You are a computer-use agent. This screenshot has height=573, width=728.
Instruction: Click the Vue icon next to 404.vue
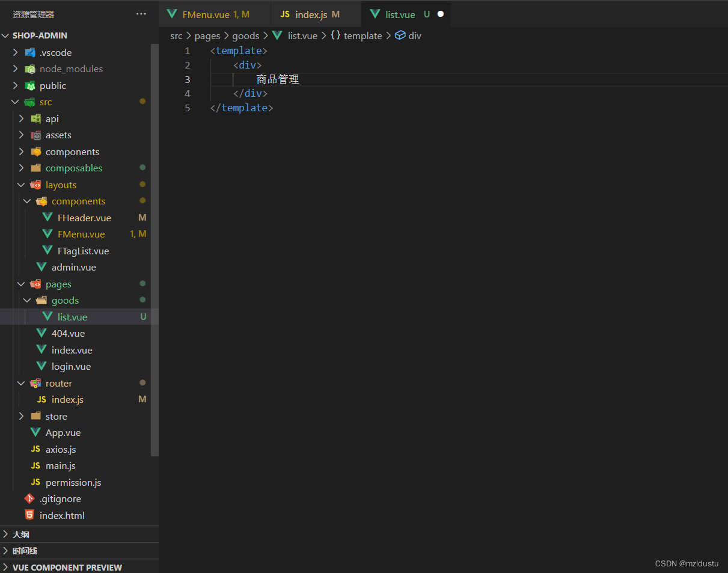(41, 333)
